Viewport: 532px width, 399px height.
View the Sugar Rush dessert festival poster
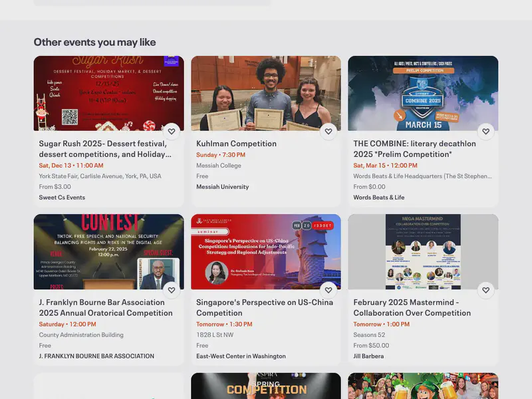click(109, 93)
